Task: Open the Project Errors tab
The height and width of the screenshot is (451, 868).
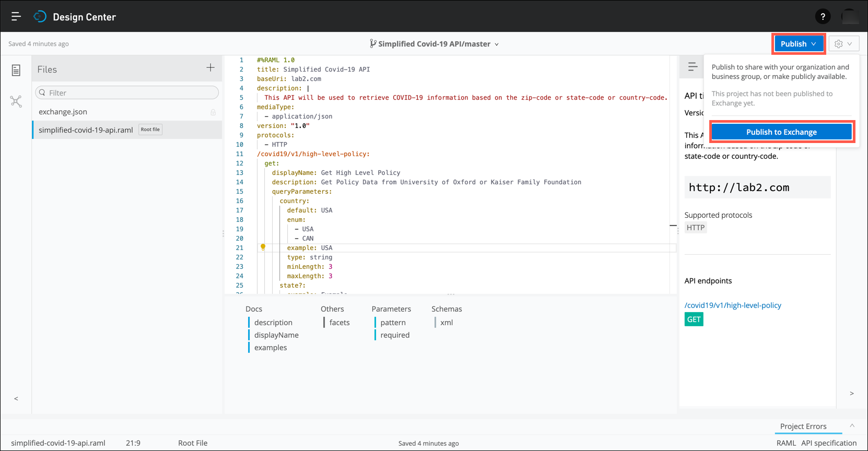Action: (803, 426)
